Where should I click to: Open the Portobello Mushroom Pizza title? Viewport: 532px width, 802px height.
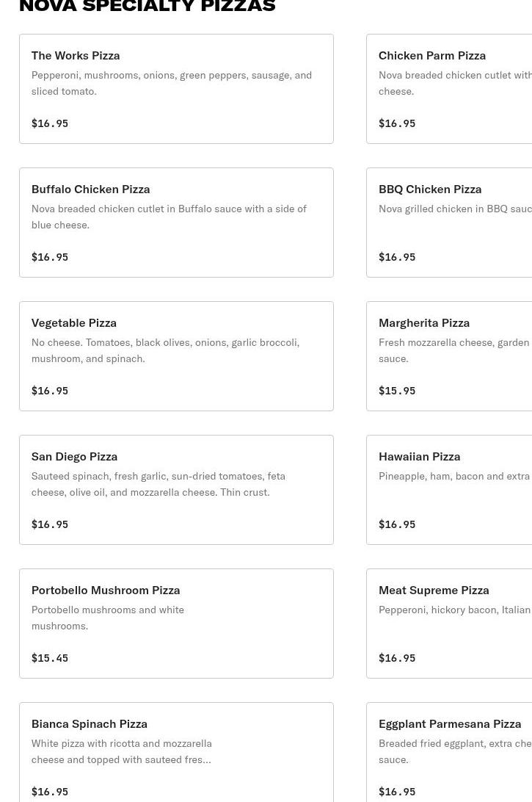point(106,590)
